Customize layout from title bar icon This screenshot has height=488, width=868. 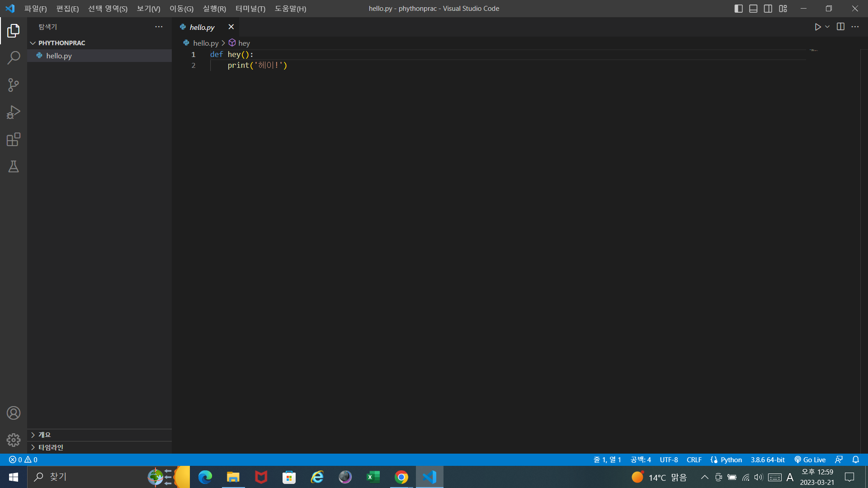click(x=783, y=9)
